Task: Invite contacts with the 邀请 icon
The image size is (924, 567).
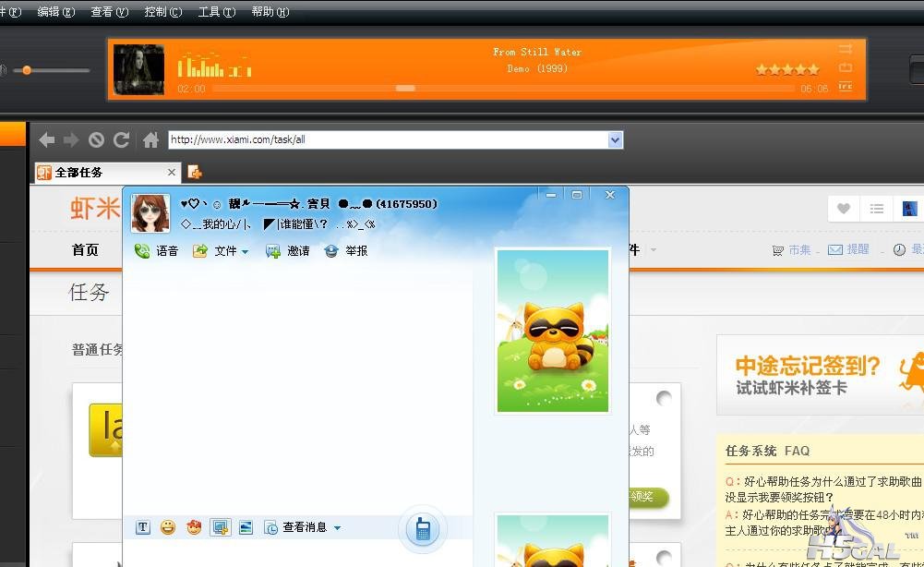Action: [273, 251]
